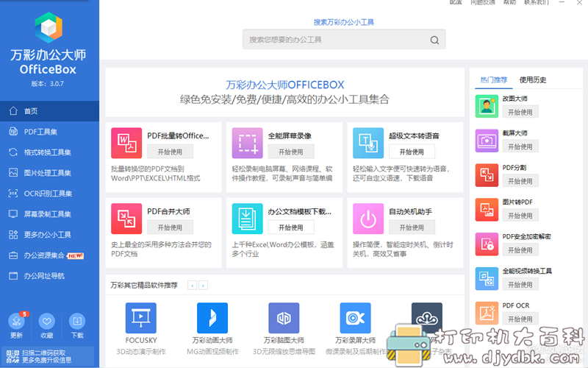The width and height of the screenshot is (588, 368).
Task: Click 开始使用 under 改图大师
Action: coord(520,112)
